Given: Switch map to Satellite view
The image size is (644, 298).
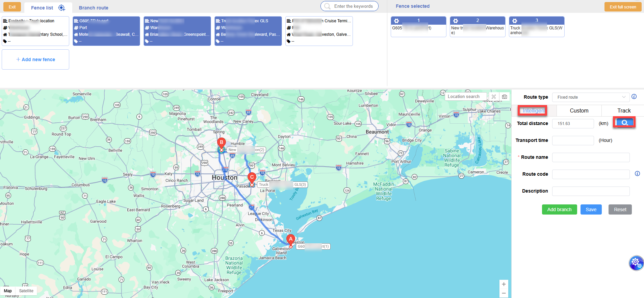Looking at the screenshot, I should click(x=26, y=291).
